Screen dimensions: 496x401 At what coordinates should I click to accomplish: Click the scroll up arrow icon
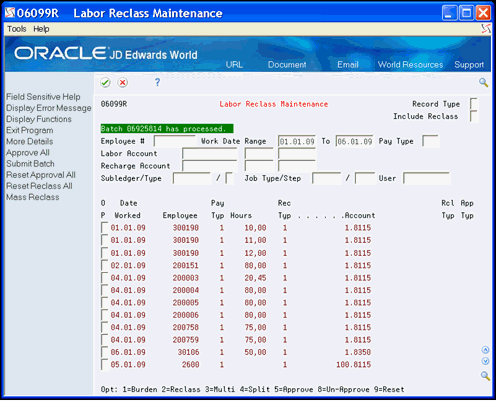click(x=485, y=350)
